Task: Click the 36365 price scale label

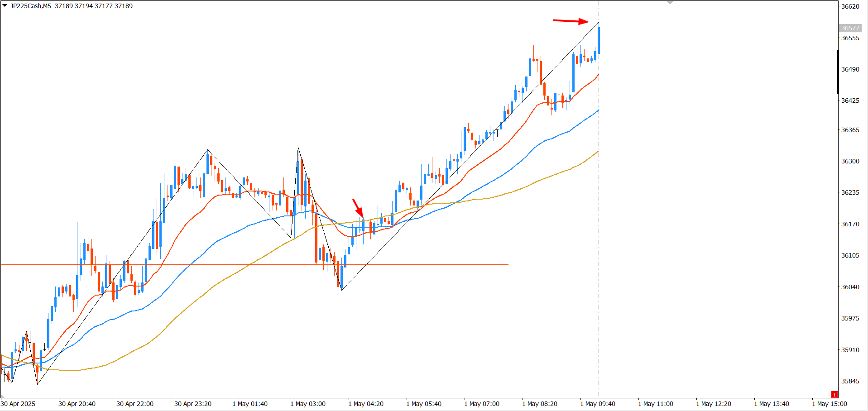Action: click(x=850, y=130)
